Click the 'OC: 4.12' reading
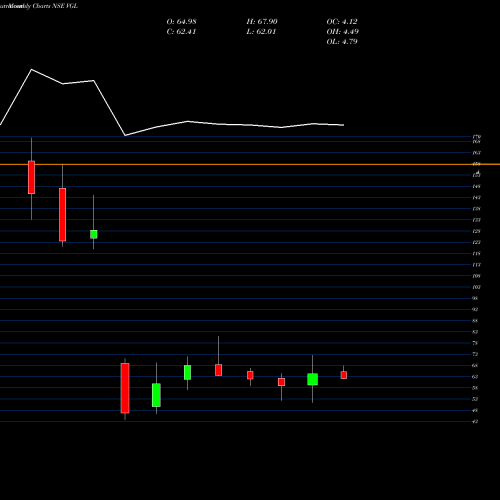Screen dimensions: 500x500 pos(342,22)
